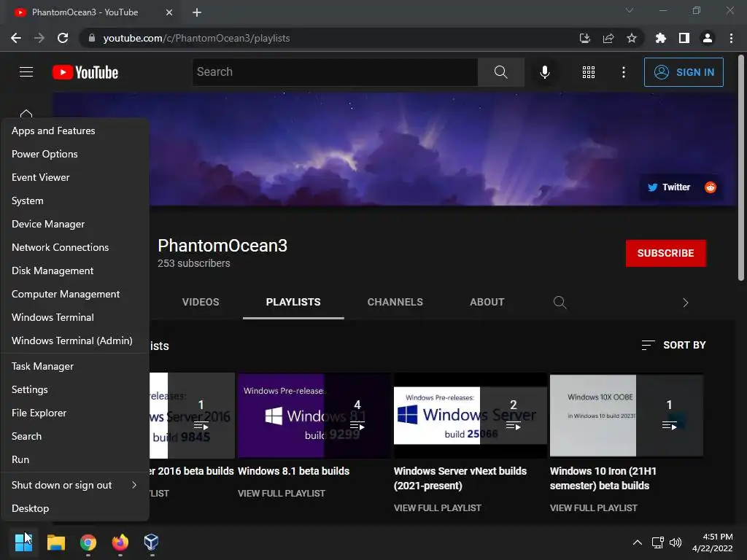This screenshot has height=560, width=747.
Task: Click the install app icon in address bar
Action: coord(584,38)
